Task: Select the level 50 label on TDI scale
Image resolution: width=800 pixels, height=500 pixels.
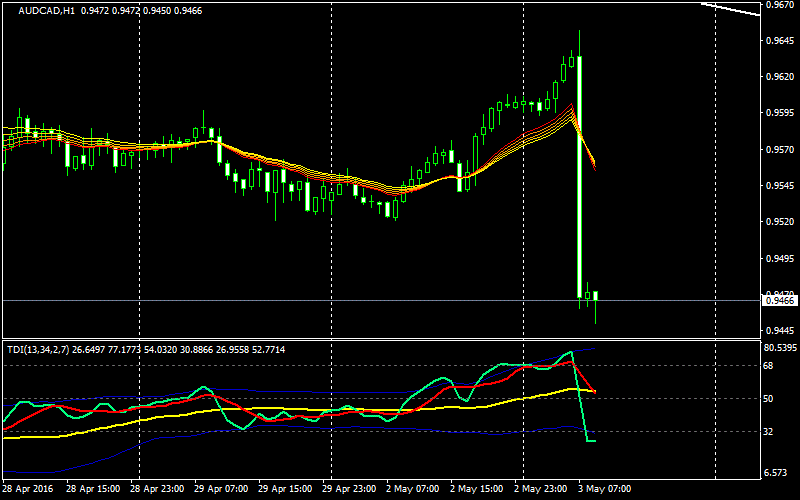Action: pos(772,399)
